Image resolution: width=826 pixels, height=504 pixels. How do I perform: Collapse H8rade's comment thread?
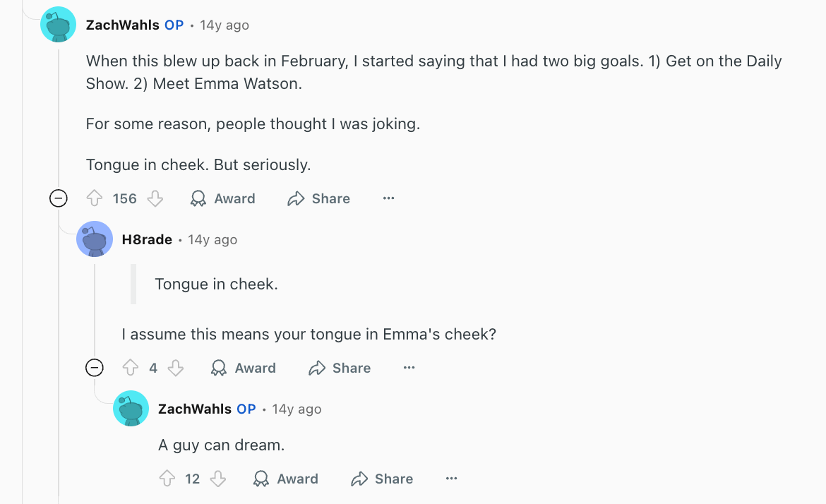click(94, 368)
